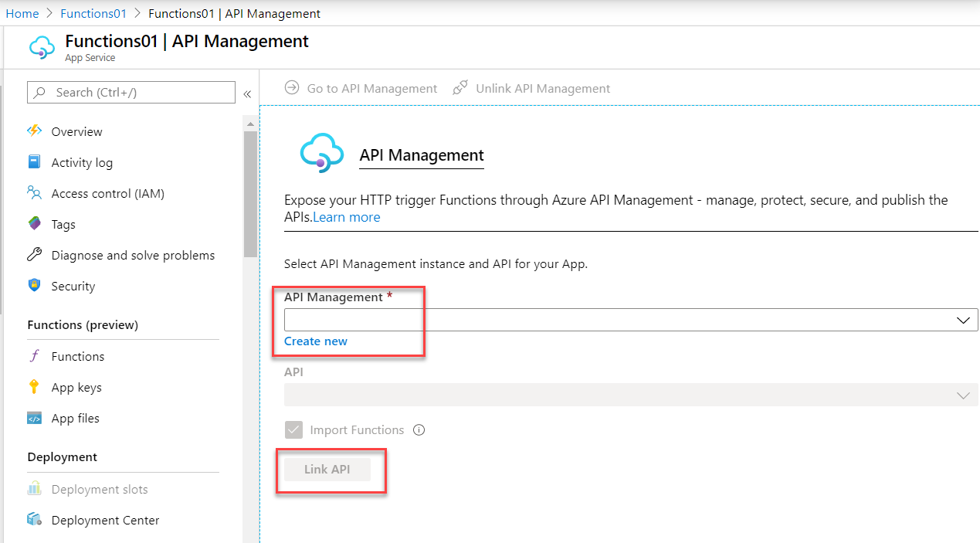Click the Link API button
The height and width of the screenshot is (543, 980).
(x=327, y=469)
